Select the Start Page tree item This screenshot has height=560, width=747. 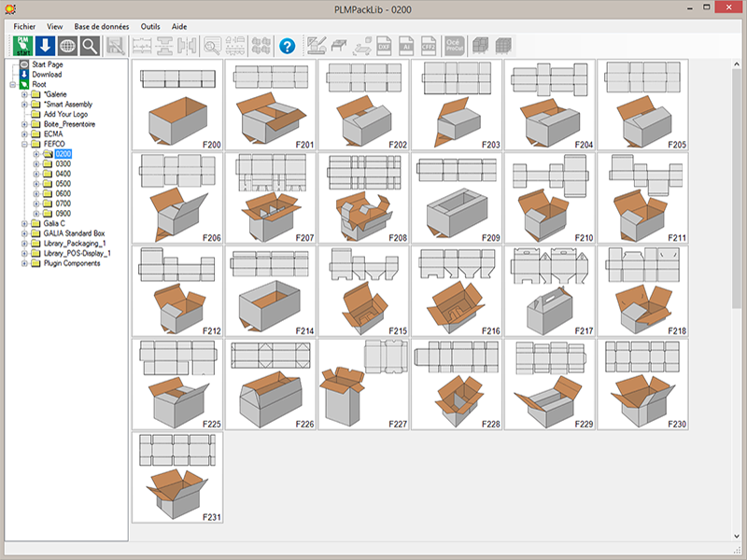[x=48, y=64]
